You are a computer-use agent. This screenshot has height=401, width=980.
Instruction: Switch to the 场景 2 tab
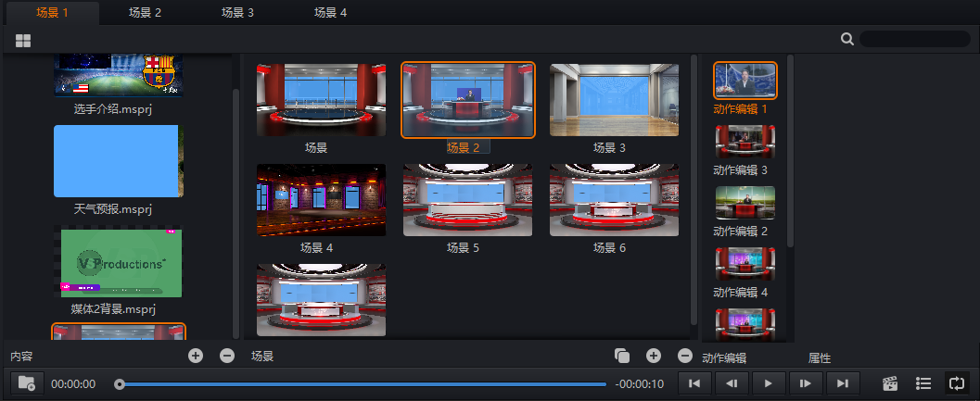coord(146,13)
